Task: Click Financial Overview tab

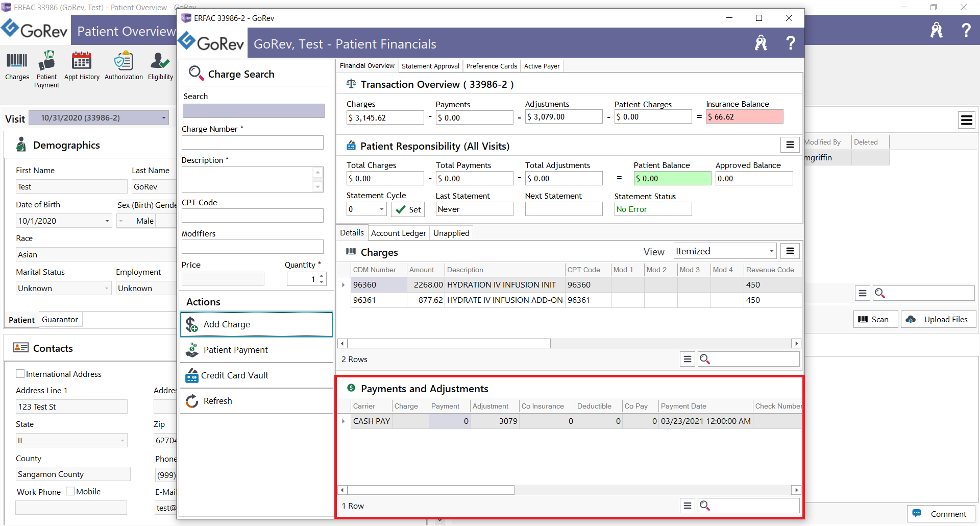Action: point(367,65)
